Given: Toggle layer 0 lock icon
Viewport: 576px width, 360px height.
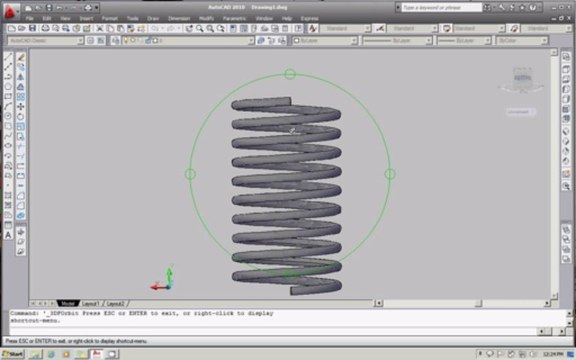Looking at the screenshot, I should click(148, 40).
